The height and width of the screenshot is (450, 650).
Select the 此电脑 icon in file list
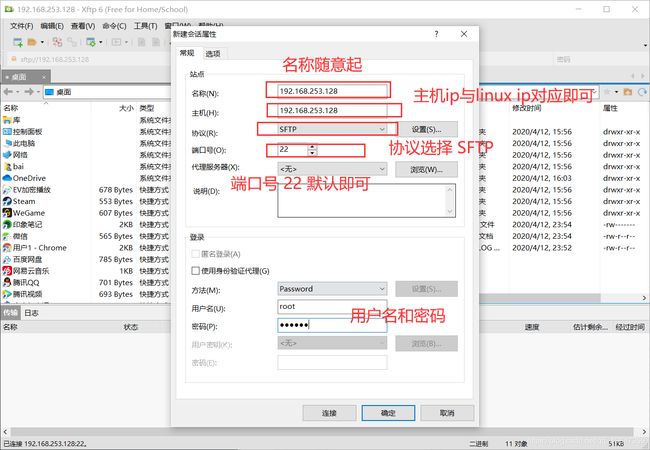[7, 143]
